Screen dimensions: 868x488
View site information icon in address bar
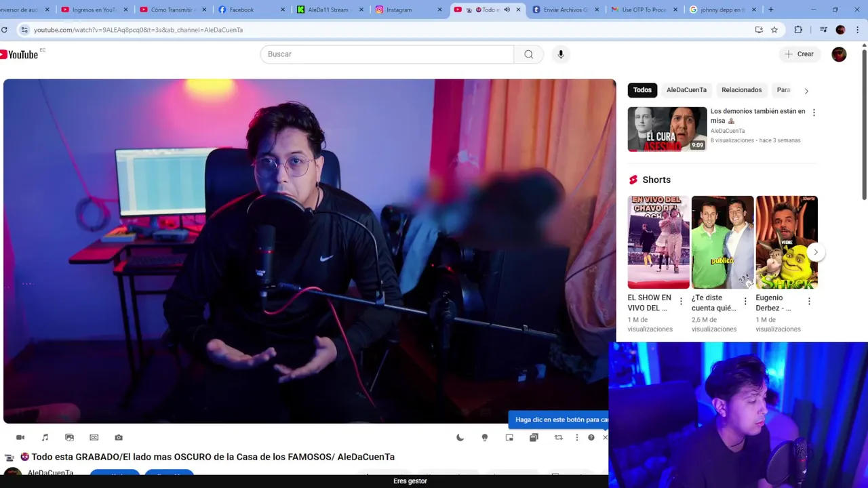24,30
